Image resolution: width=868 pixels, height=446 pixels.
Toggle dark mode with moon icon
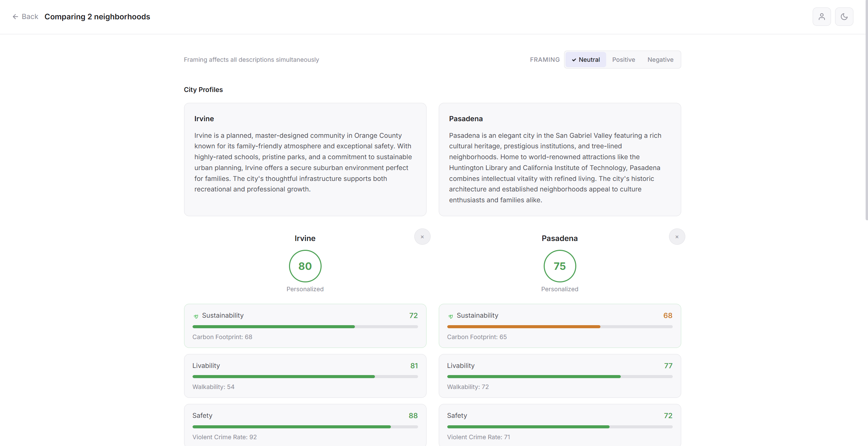tap(844, 17)
